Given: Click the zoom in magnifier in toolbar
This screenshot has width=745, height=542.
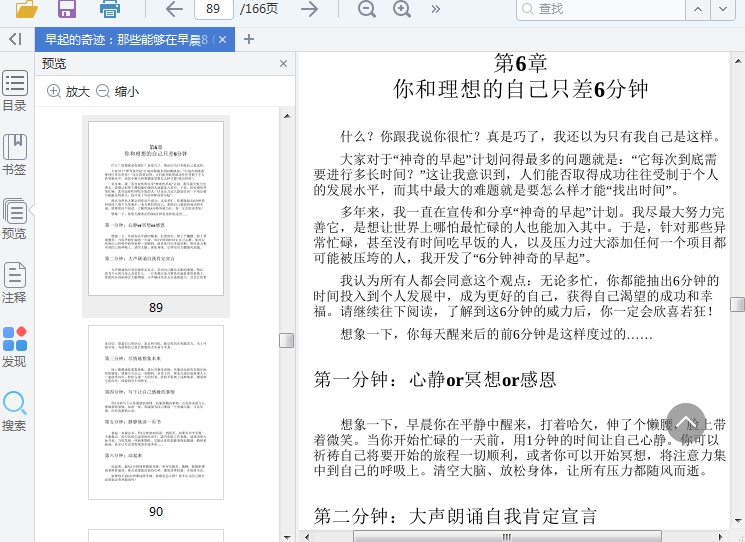Looking at the screenshot, I should (402, 9).
